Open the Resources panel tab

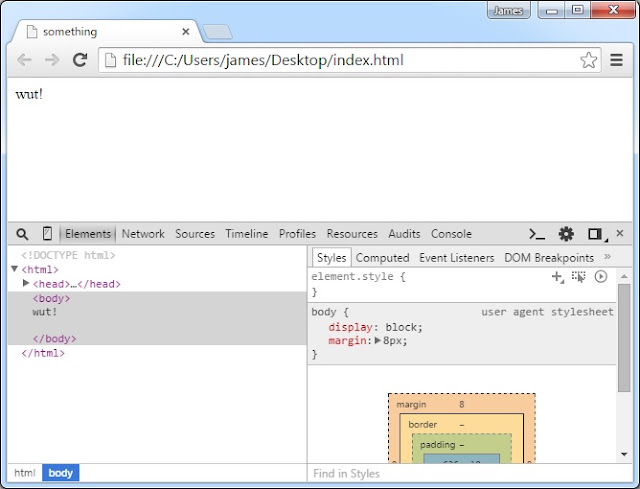pos(352,234)
